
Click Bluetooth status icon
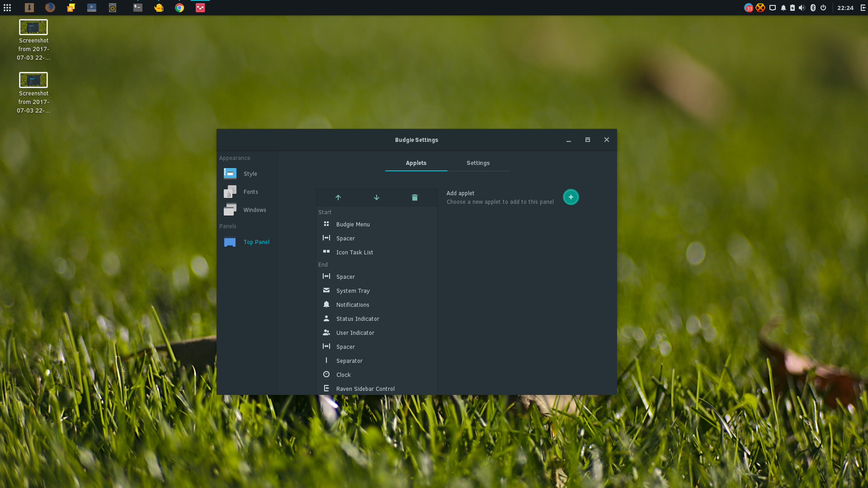coord(813,8)
